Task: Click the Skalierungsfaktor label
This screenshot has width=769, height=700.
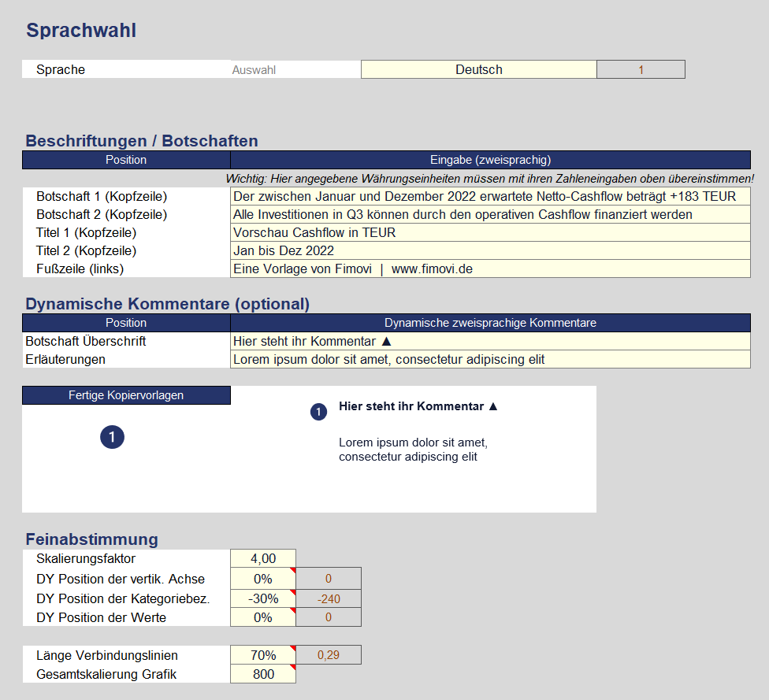Action: point(86,558)
